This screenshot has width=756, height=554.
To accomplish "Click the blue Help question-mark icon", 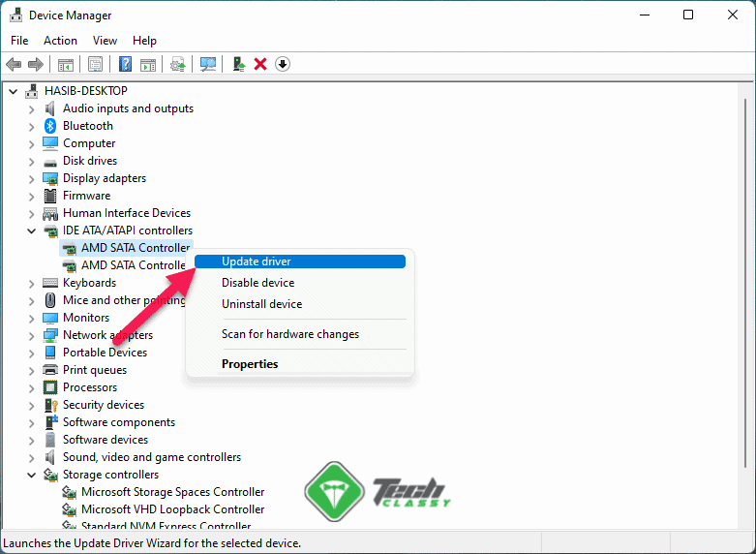I will (x=126, y=64).
